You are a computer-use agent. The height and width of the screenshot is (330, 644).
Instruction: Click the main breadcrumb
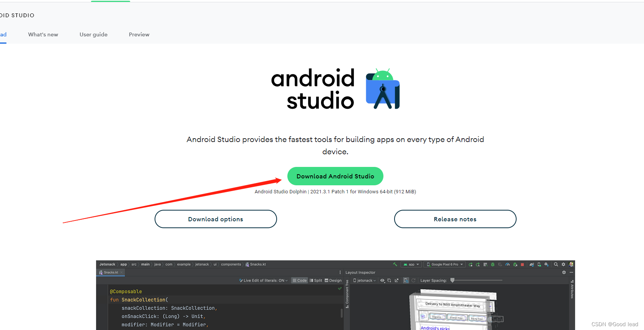145,265
